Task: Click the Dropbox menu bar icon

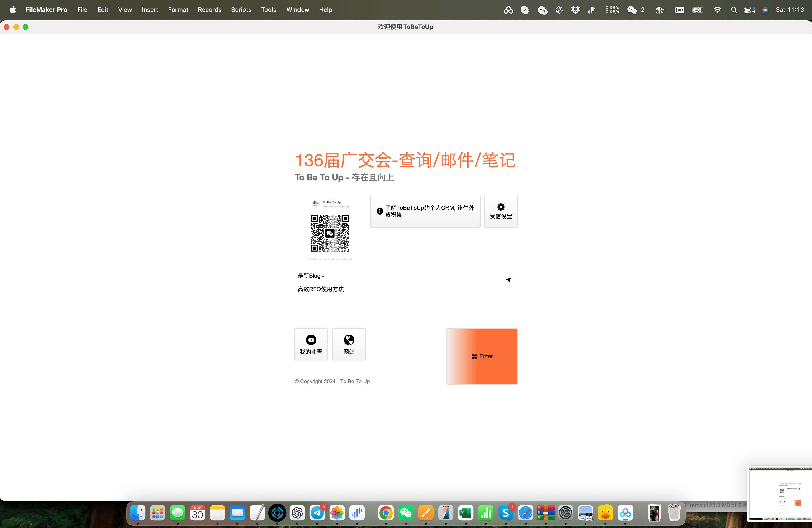Action: pos(575,10)
